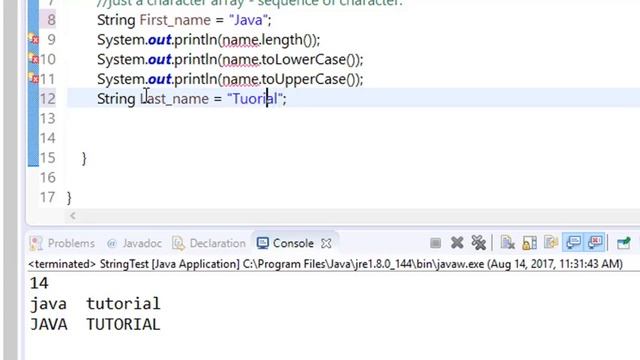Toggle the Word Wrap icon in Console
The height and width of the screenshot is (360, 640).
coord(551,242)
